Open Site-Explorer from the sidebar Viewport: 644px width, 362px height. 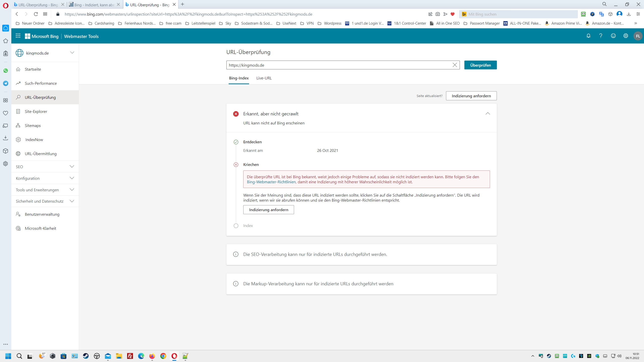point(36,111)
